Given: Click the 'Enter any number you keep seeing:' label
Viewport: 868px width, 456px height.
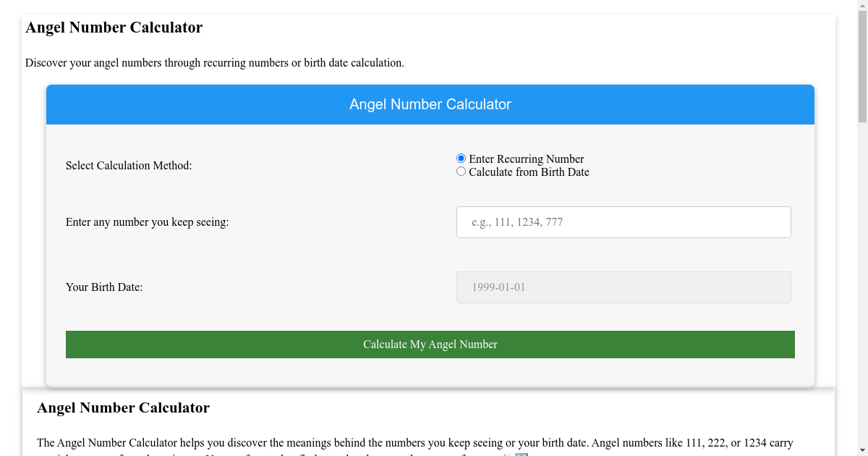Looking at the screenshot, I should 147,222.
